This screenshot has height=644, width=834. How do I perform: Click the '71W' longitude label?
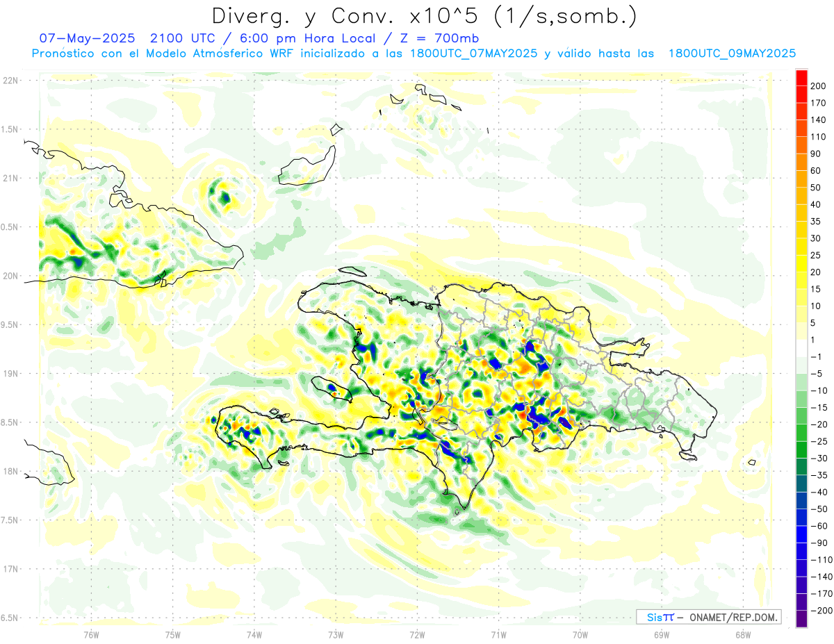(498, 634)
